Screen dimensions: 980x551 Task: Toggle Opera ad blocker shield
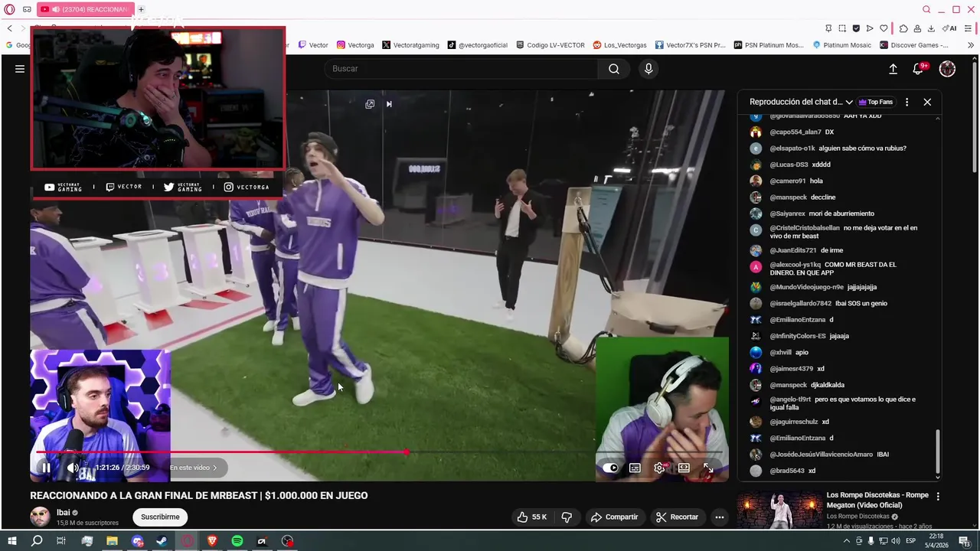[x=856, y=28]
